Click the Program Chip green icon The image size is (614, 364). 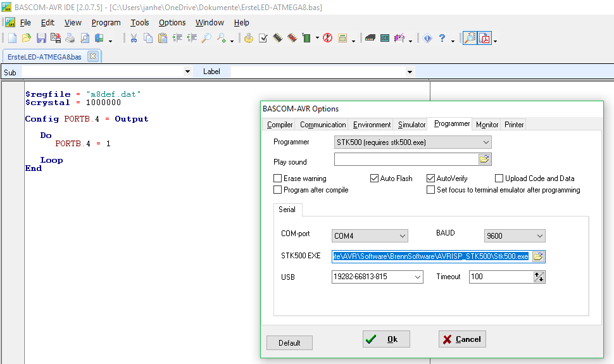(306, 38)
